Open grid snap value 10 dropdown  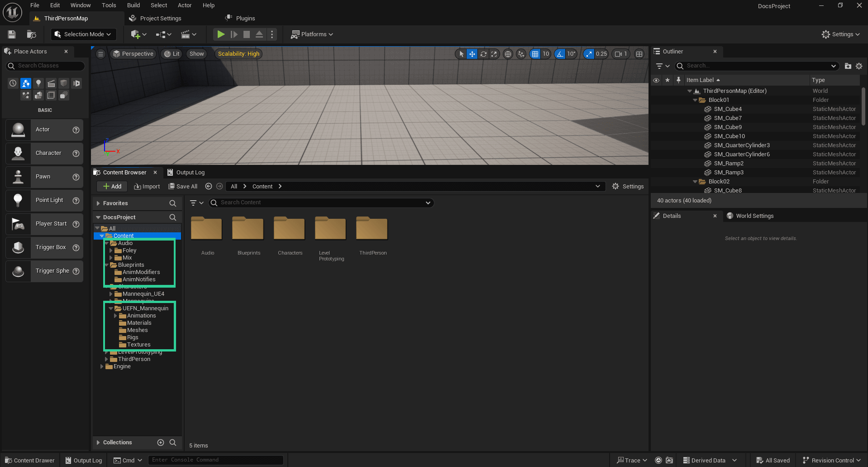[x=546, y=54]
